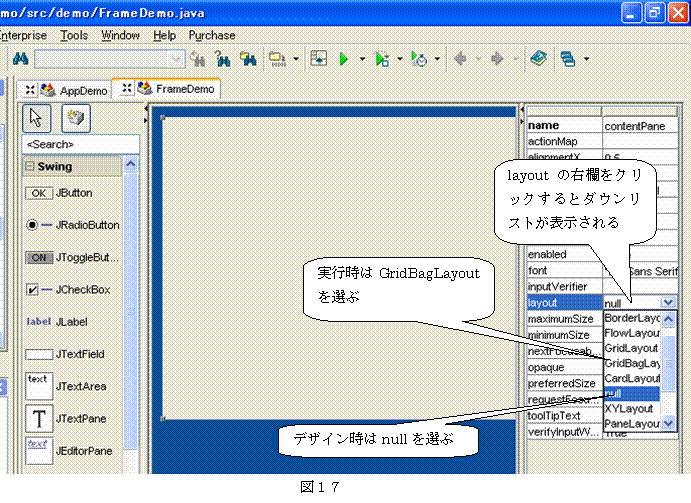Pick the JToggleButton palette component

[x=70, y=258]
